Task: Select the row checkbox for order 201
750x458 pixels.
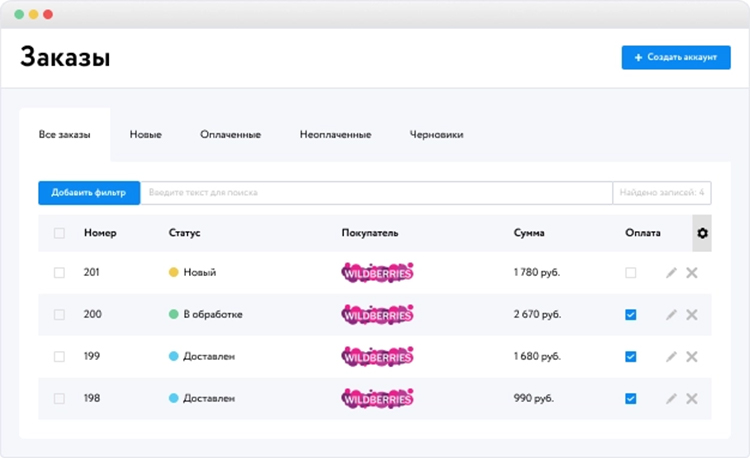Action: click(59, 272)
